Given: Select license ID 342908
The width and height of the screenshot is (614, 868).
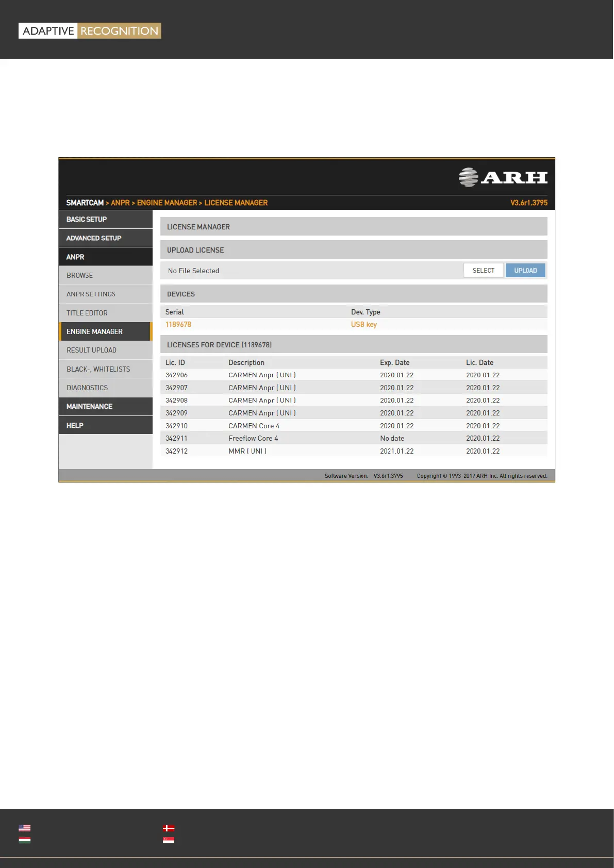Looking at the screenshot, I should pos(176,400).
